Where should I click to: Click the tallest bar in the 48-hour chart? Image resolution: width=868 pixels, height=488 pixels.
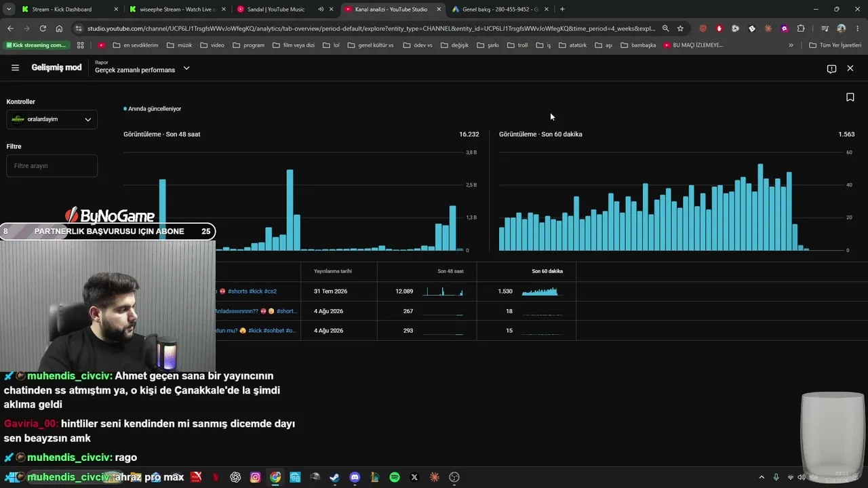[290, 210]
